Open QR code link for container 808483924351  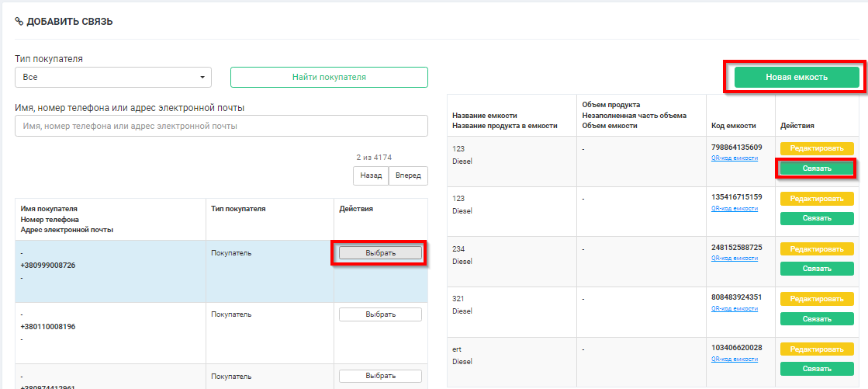[734, 308]
